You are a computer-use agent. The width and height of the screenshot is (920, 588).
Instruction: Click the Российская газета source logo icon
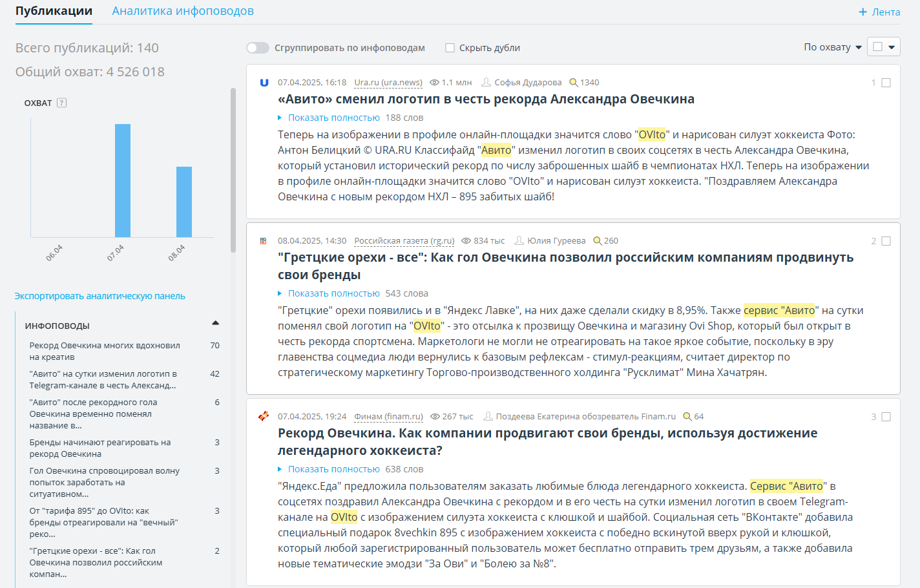264,241
